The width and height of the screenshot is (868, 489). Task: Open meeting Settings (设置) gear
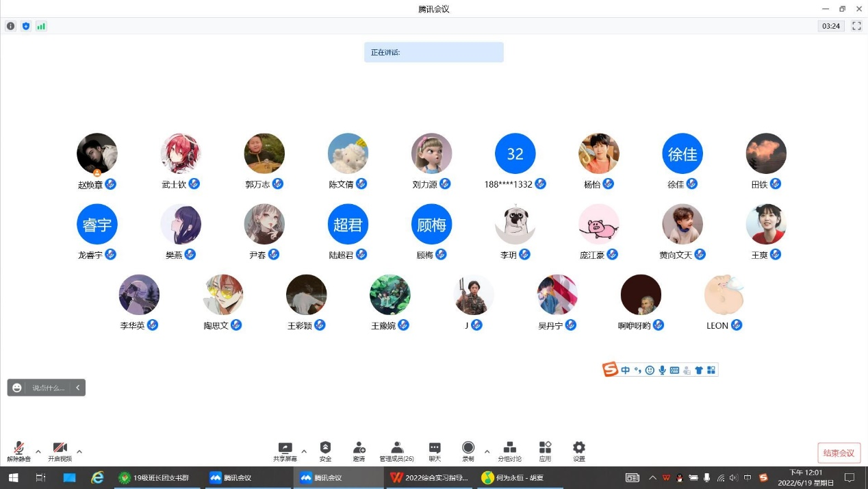[x=579, y=451]
